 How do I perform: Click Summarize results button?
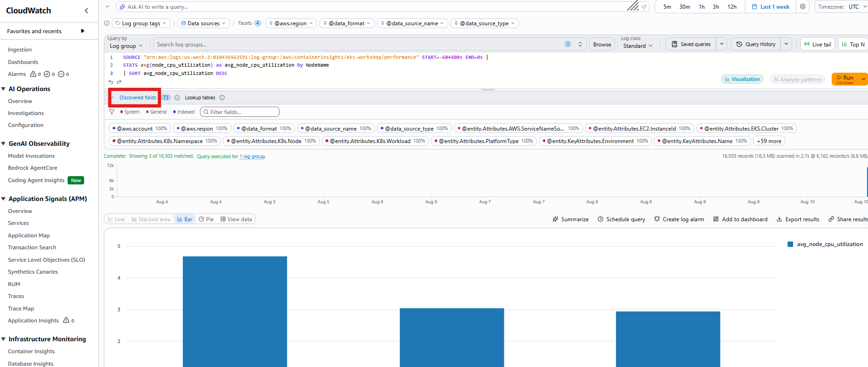point(571,219)
